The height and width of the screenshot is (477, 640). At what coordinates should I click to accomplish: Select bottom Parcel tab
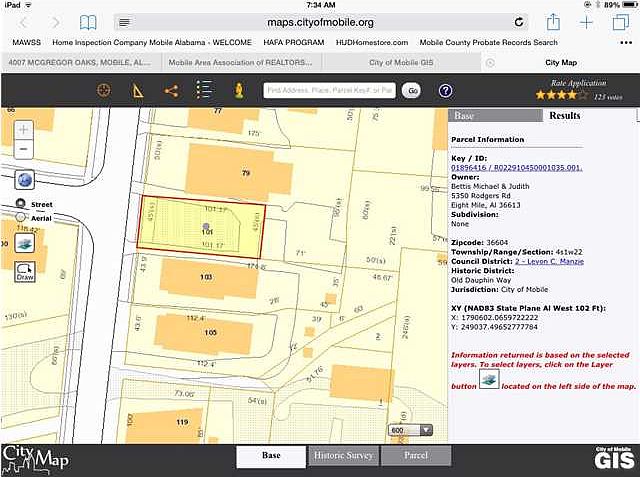point(416,455)
